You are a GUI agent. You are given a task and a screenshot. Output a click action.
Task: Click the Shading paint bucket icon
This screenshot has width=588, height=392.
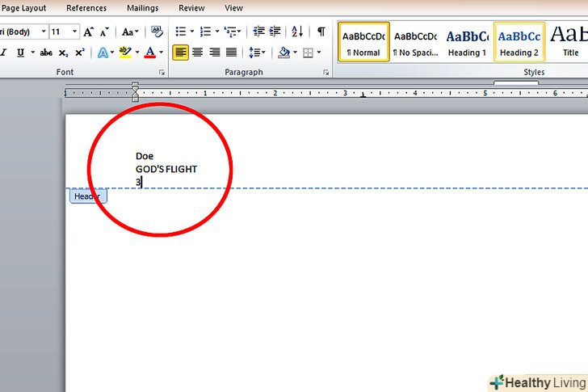[283, 53]
